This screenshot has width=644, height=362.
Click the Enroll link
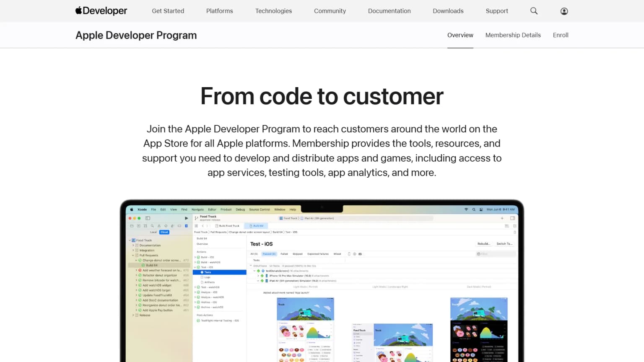pos(561,35)
